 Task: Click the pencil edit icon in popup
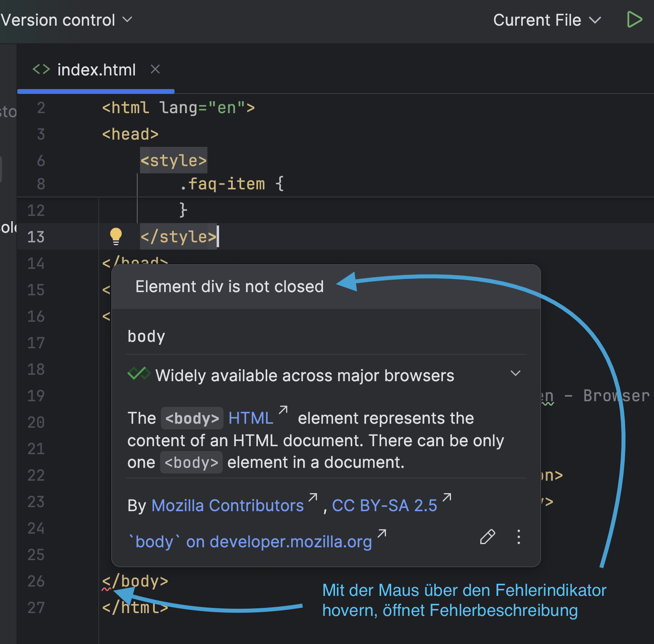coord(487,537)
